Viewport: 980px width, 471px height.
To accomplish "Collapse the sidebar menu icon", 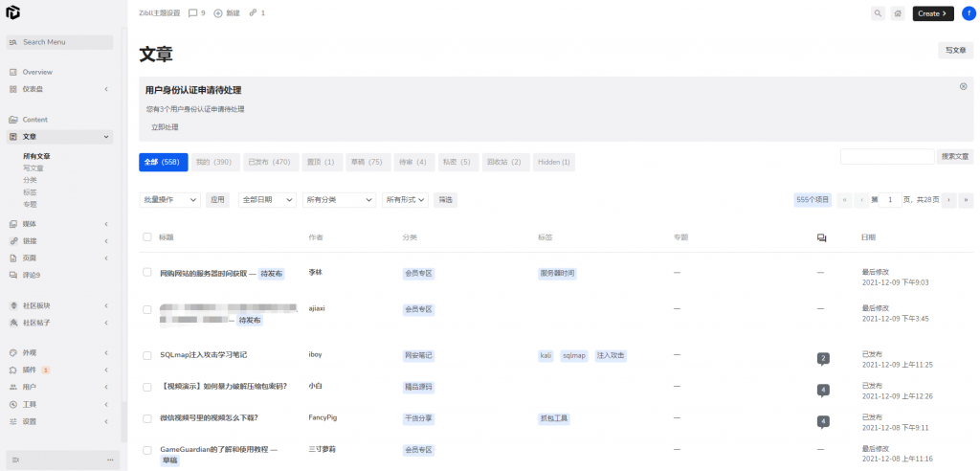I will point(15,460).
